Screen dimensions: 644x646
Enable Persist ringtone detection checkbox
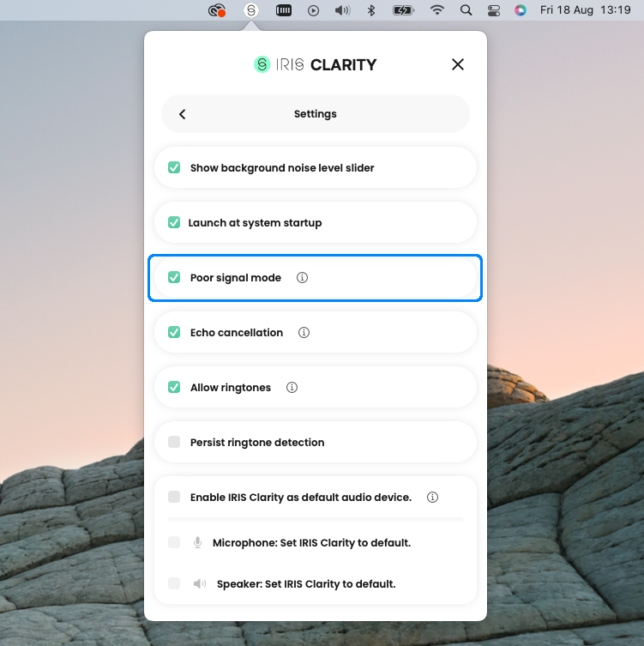tap(174, 443)
